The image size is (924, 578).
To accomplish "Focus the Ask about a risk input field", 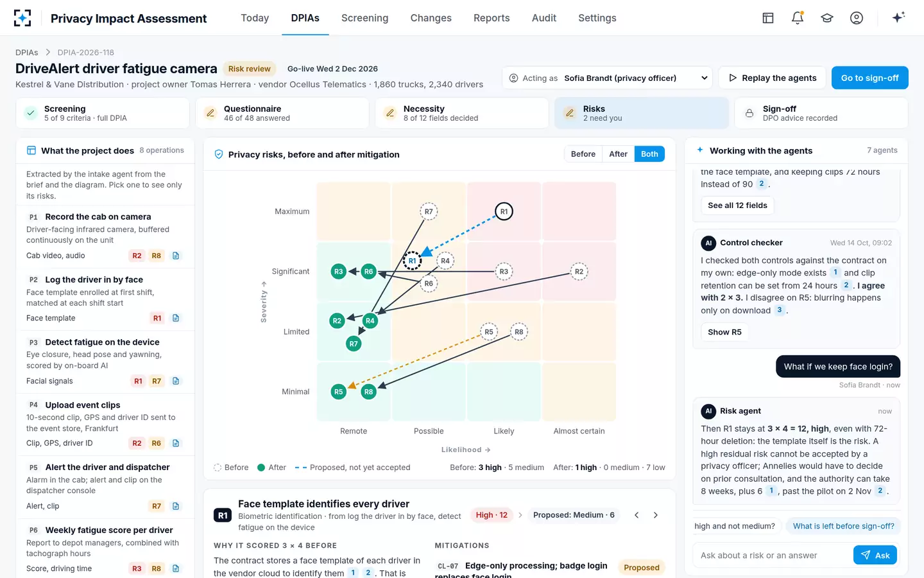I will [773, 556].
